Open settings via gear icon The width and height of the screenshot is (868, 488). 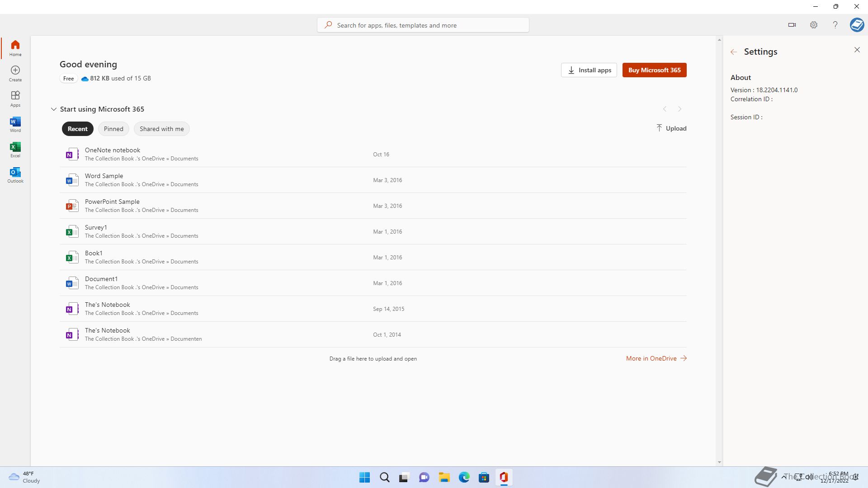click(x=814, y=25)
